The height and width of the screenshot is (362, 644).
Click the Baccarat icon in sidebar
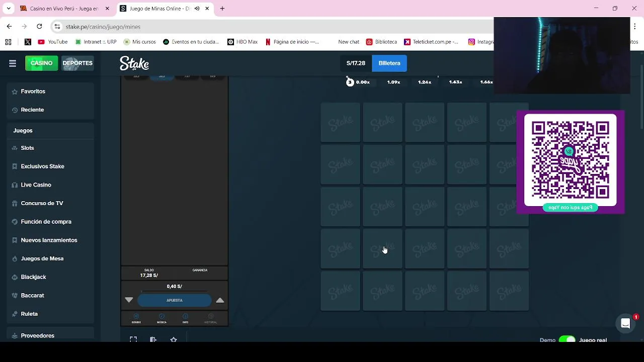click(15, 296)
